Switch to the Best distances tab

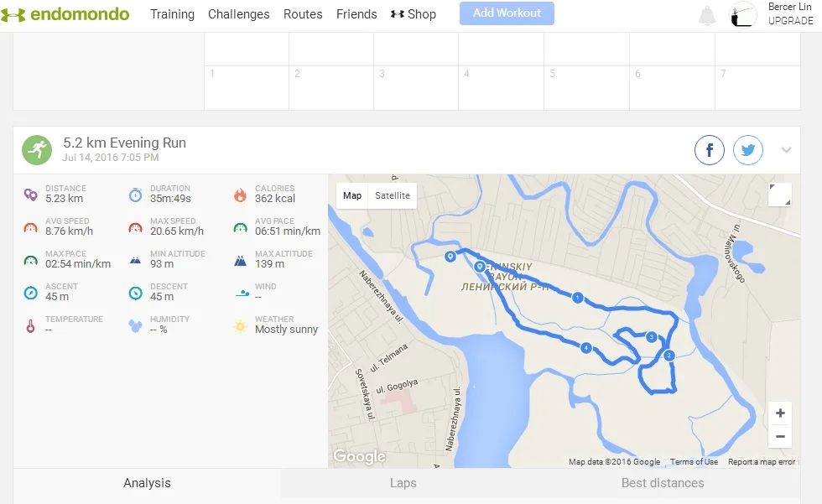pyautogui.click(x=663, y=483)
